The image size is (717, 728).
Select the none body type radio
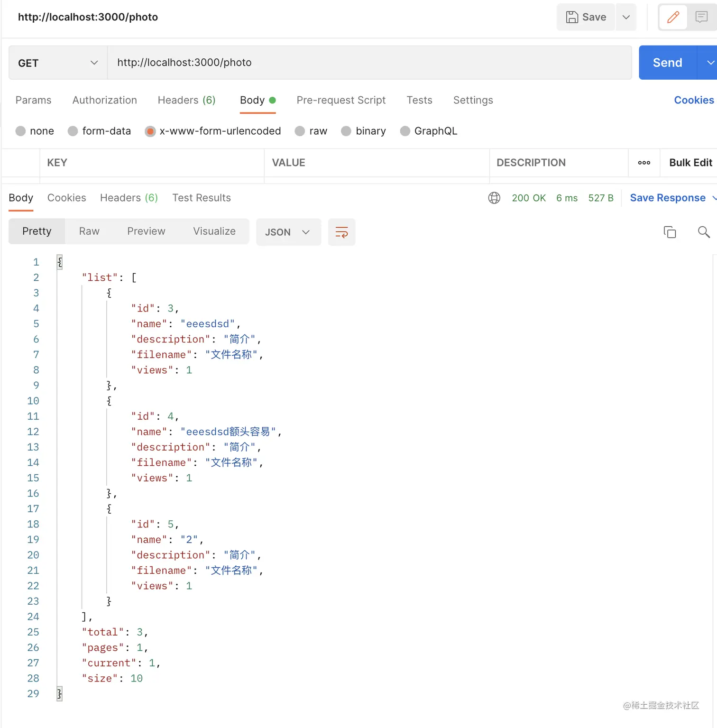[x=20, y=131]
